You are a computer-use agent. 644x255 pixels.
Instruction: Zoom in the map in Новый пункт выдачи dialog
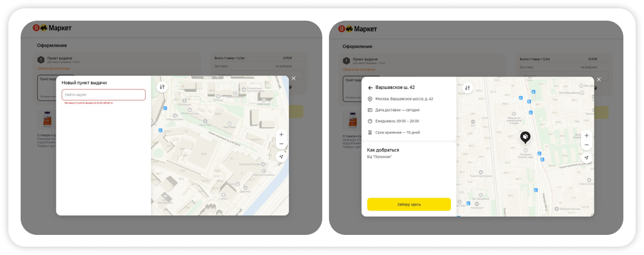coord(282,134)
